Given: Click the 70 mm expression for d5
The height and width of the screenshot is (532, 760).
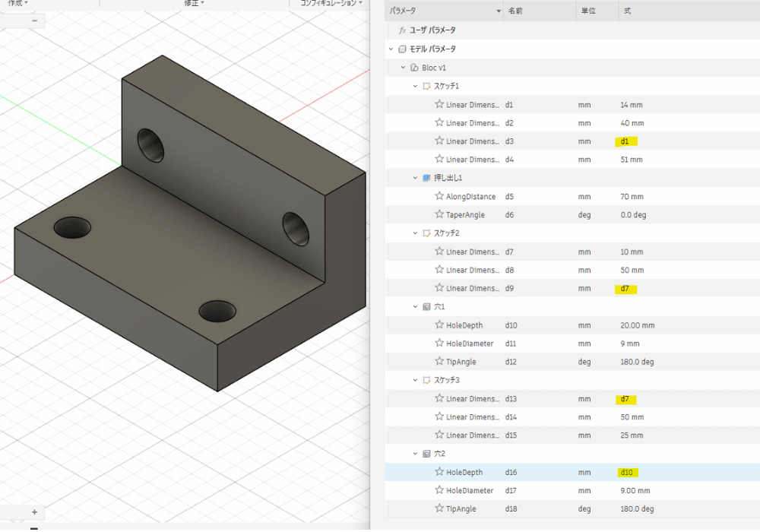Looking at the screenshot, I should click(x=632, y=196).
